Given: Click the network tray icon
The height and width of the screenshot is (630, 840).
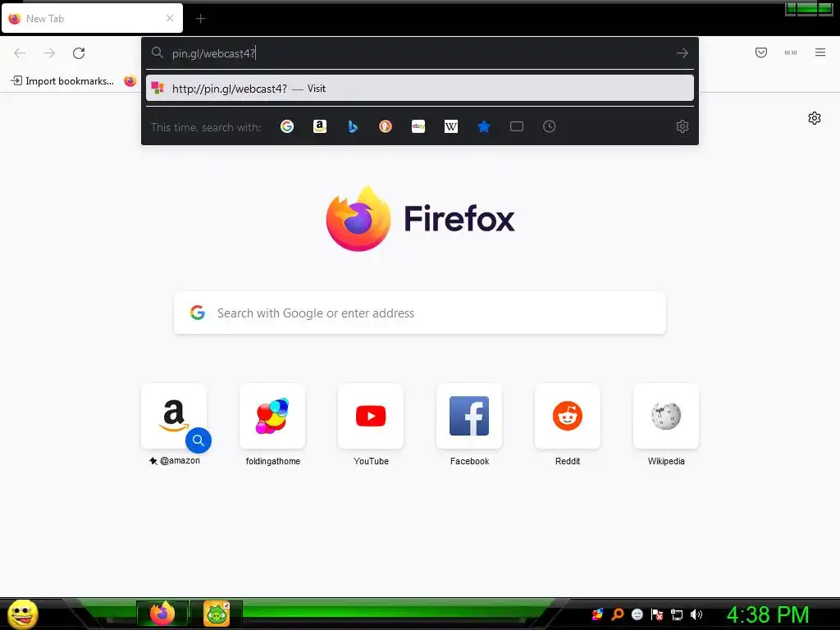Looking at the screenshot, I should (677, 614).
